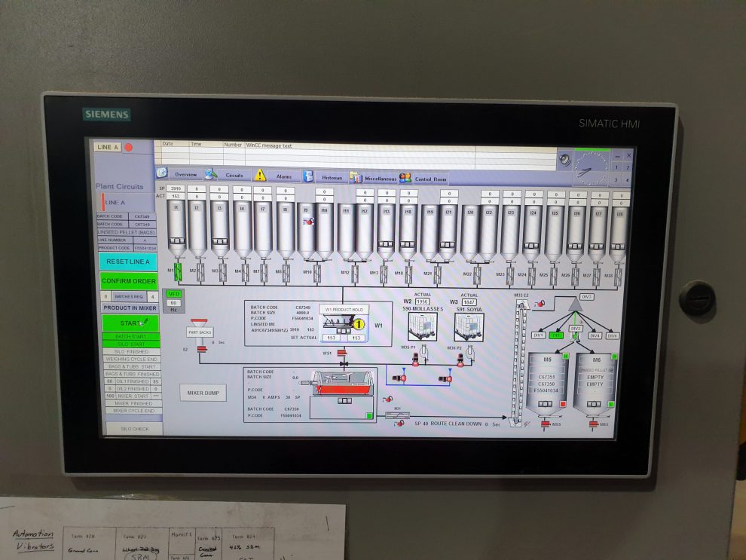This screenshot has width=746, height=560.
Task: Toggle the LINE A red status indicator
Action: (x=128, y=148)
